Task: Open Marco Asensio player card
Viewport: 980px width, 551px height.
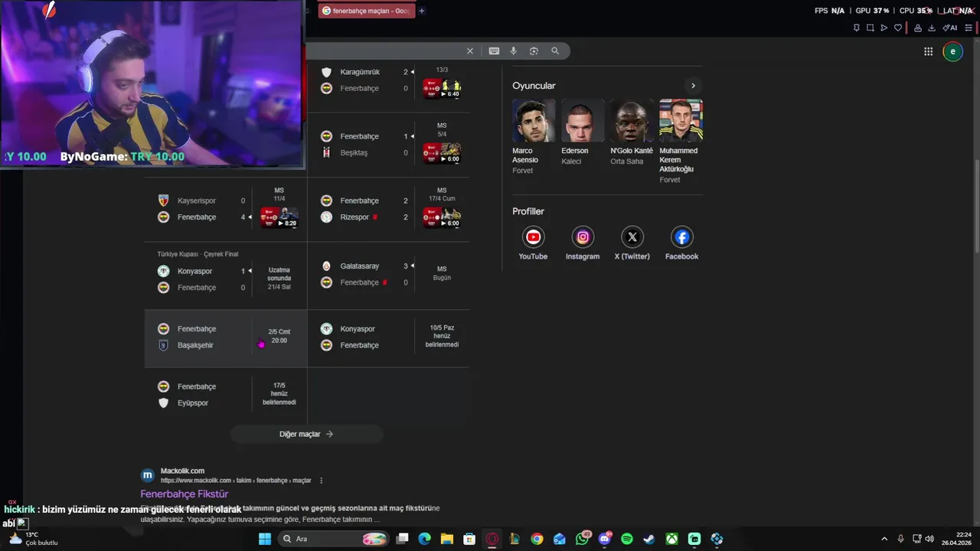Action: [534, 136]
